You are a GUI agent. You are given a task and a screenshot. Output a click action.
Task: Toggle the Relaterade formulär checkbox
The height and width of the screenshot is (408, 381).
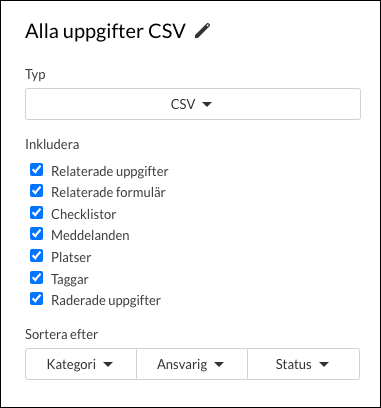tap(36, 191)
